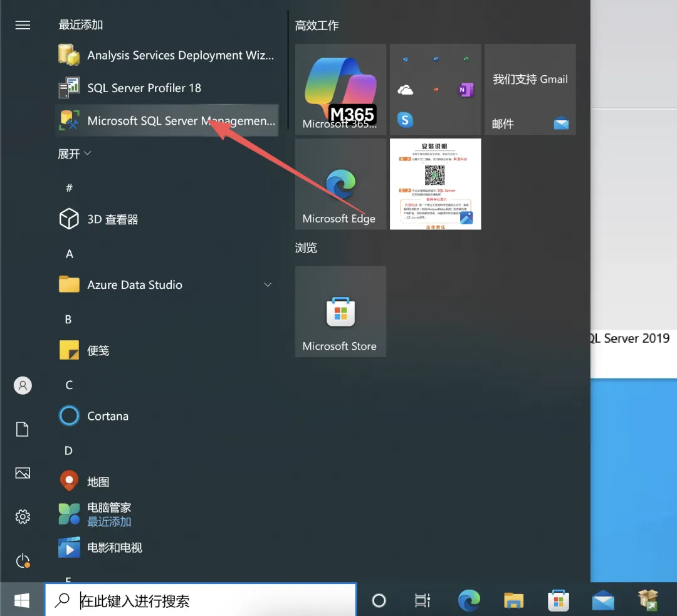Viewport: 677px width, 616px height.
Task: Open Microsoft Store from taskbar
Action: coord(559,600)
